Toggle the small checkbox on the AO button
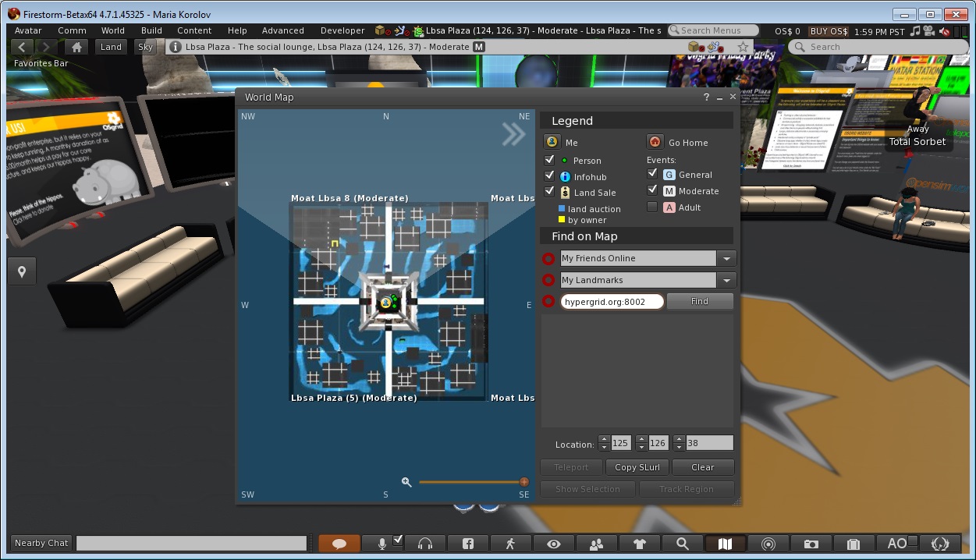Image resolution: width=976 pixels, height=560 pixels. point(913,540)
